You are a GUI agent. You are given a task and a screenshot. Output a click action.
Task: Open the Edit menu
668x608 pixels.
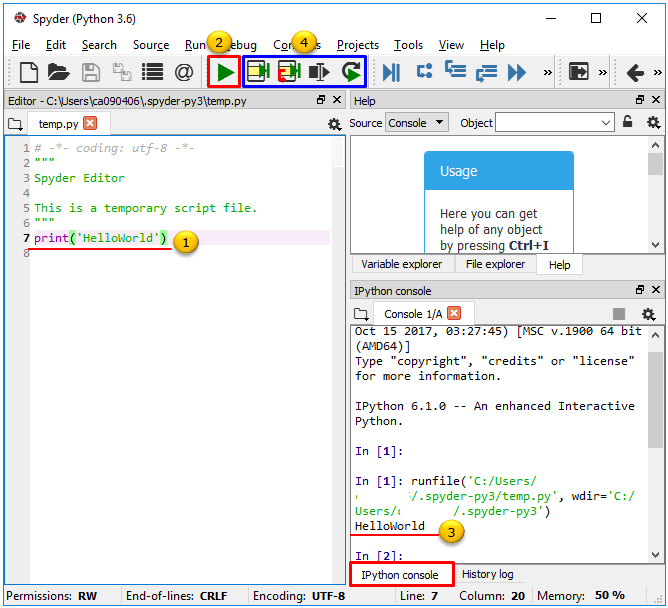(56, 45)
